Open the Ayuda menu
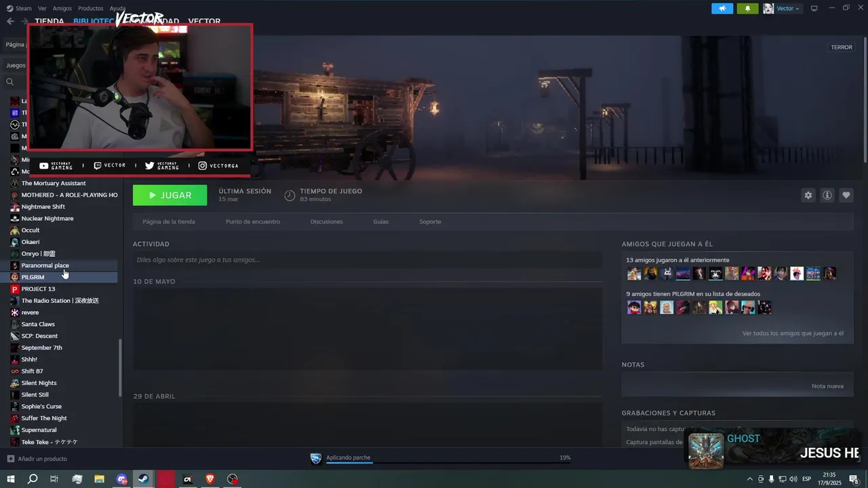The height and width of the screenshot is (488, 868). pyautogui.click(x=117, y=8)
